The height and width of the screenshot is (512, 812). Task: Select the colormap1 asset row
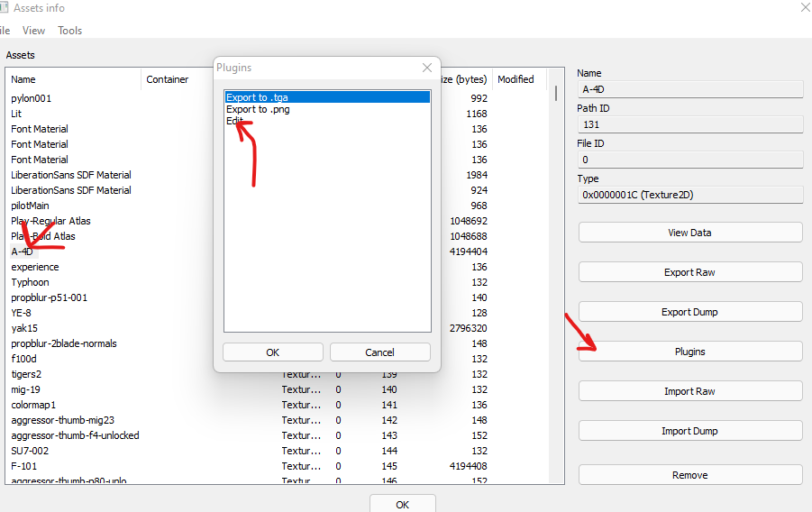pyautogui.click(x=33, y=405)
